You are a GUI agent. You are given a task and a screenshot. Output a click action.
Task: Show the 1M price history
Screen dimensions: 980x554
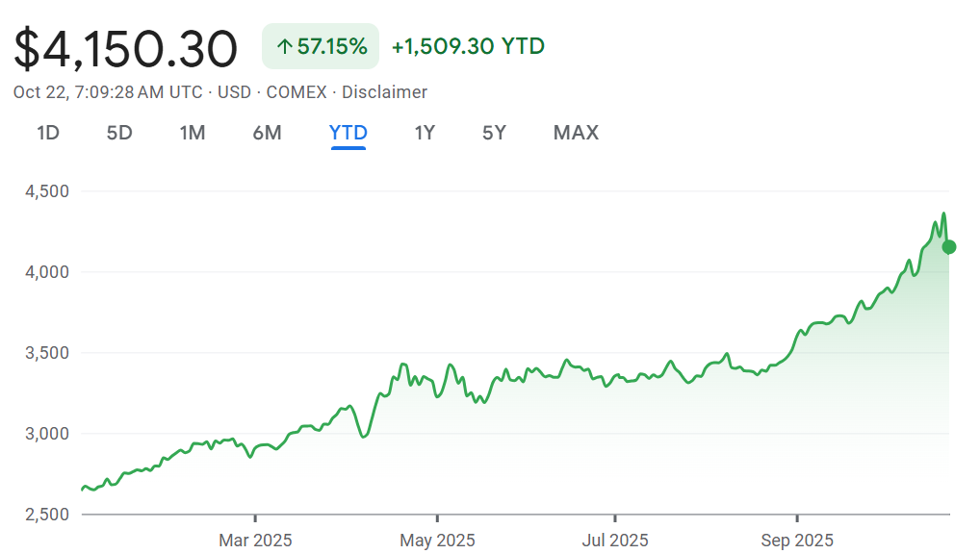[193, 133]
